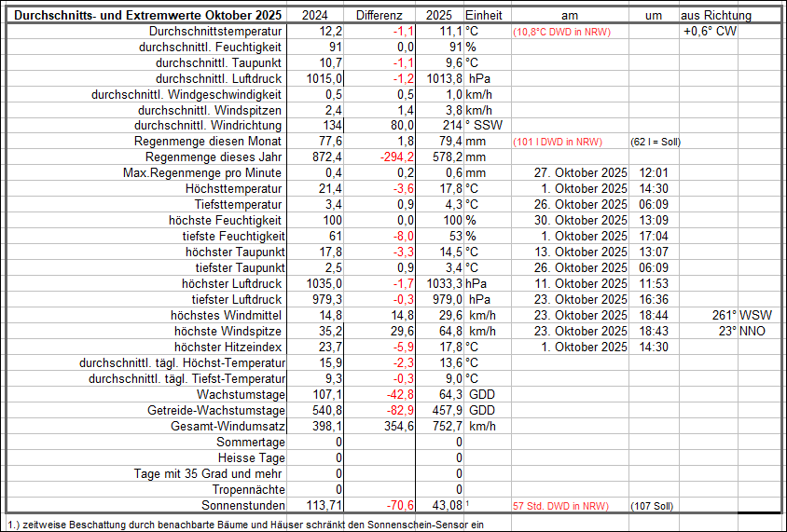Click the 'Differenz' column header
The width and height of the screenshot is (787, 532).
click(380, 15)
